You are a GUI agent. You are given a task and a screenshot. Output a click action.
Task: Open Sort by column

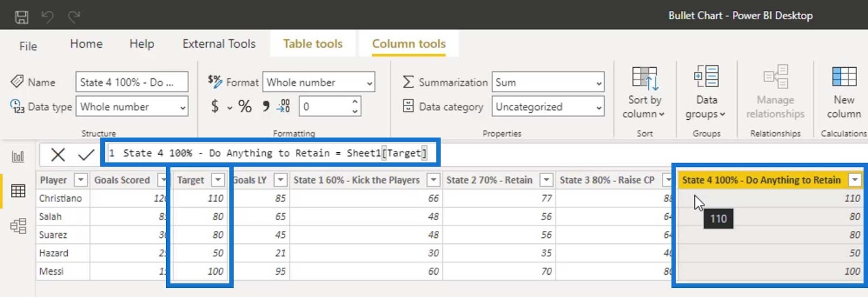click(644, 92)
